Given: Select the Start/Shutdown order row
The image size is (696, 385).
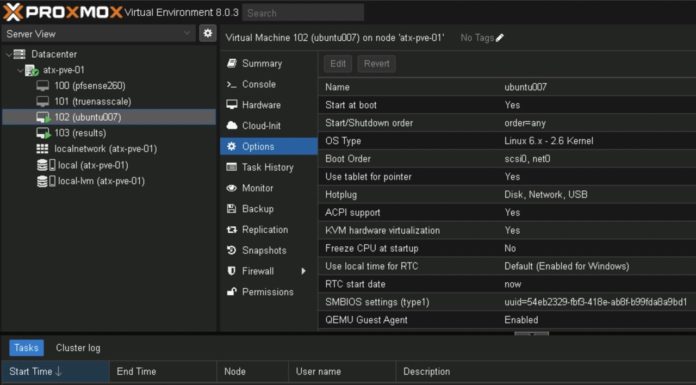Looking at the screenshot, I should [x=507, y=123].
